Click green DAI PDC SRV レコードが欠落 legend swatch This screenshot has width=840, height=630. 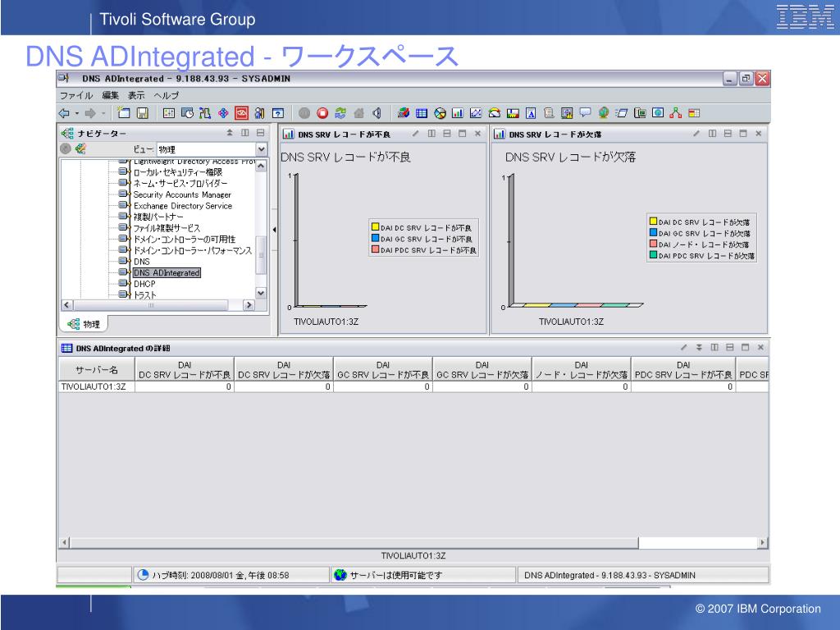point(653,255)
